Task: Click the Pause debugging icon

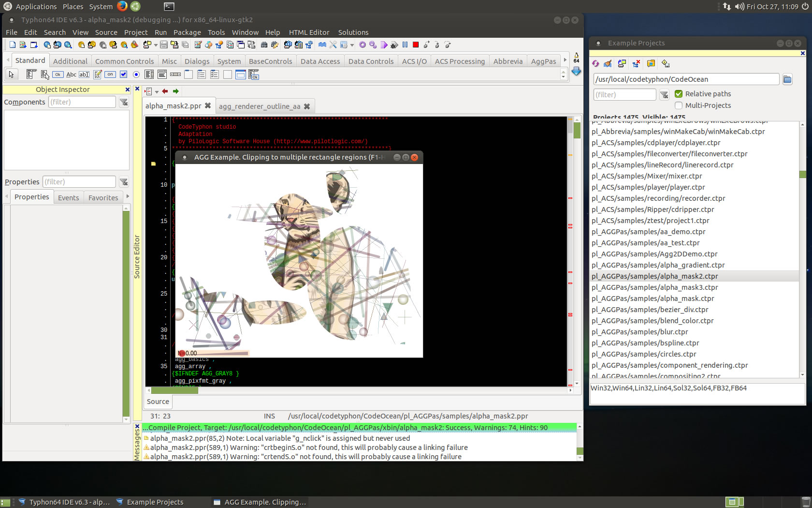Action: coord(405,45)
